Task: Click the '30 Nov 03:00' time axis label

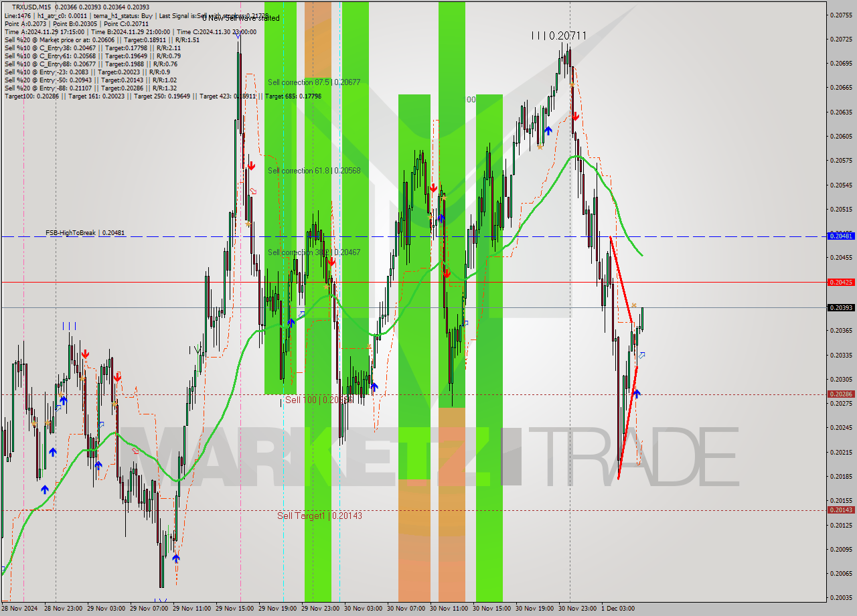Action: (363, 608)
